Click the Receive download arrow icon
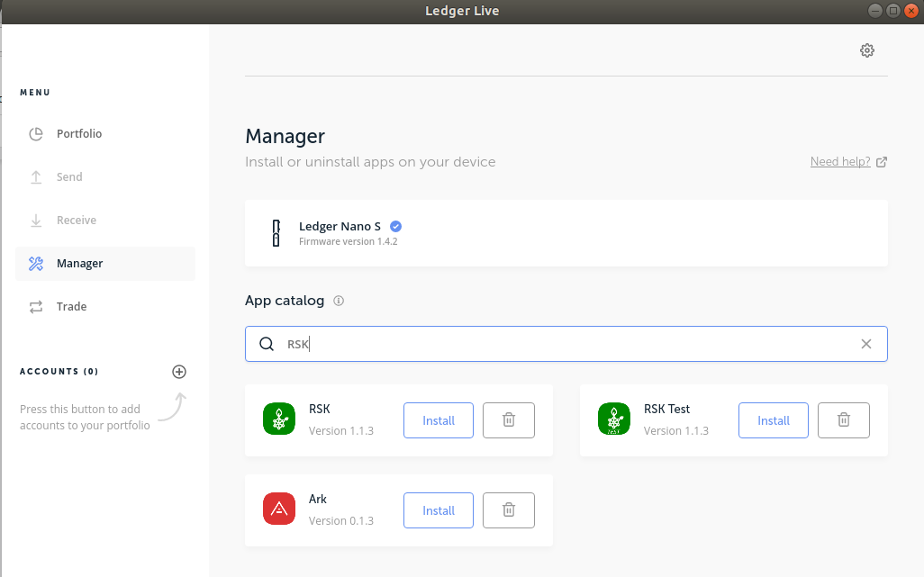The width and height of the screenshot is (924, 577). (x=36, y=221)
